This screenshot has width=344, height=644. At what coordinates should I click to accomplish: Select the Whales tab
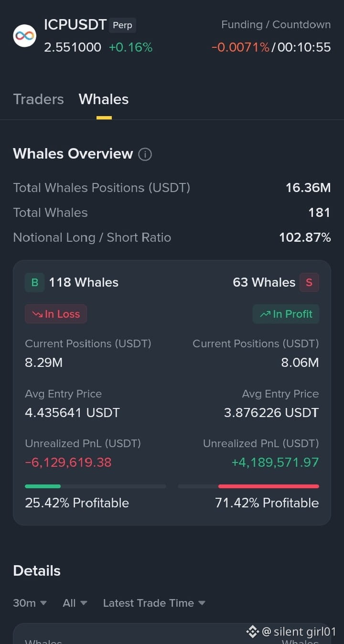coord(104,99)
